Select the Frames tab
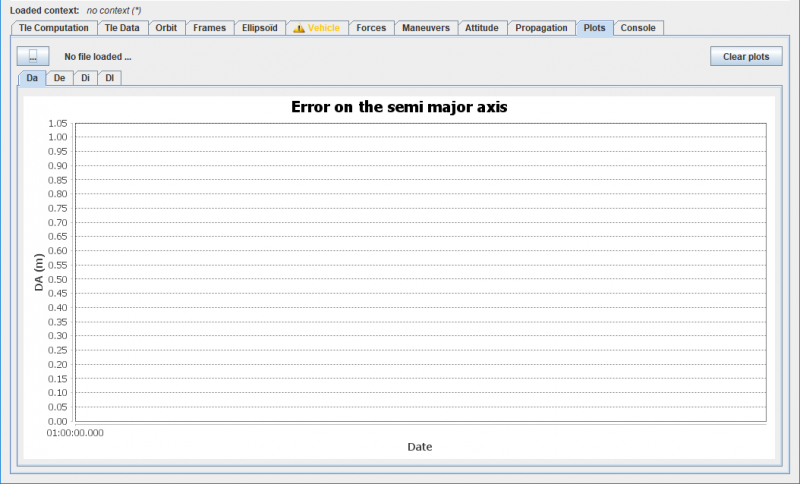Screen dimensions: 800x484 point(209,28)
